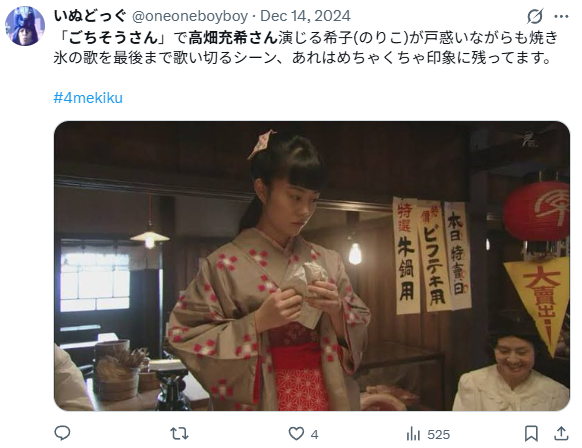Open the user's profile avatar

(x=25, y=26)
